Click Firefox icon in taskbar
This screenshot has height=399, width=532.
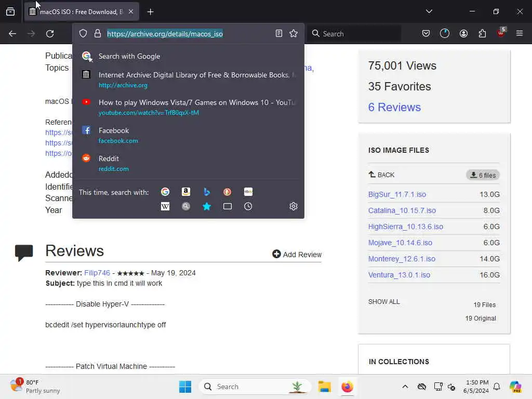tap(347, 387)
